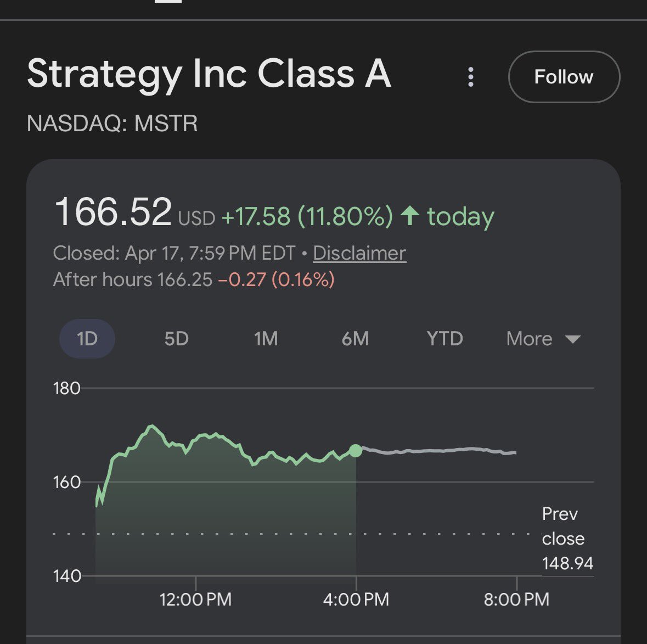Click the 8:00 PM axis label
The image size is (647, 644).
516,598
